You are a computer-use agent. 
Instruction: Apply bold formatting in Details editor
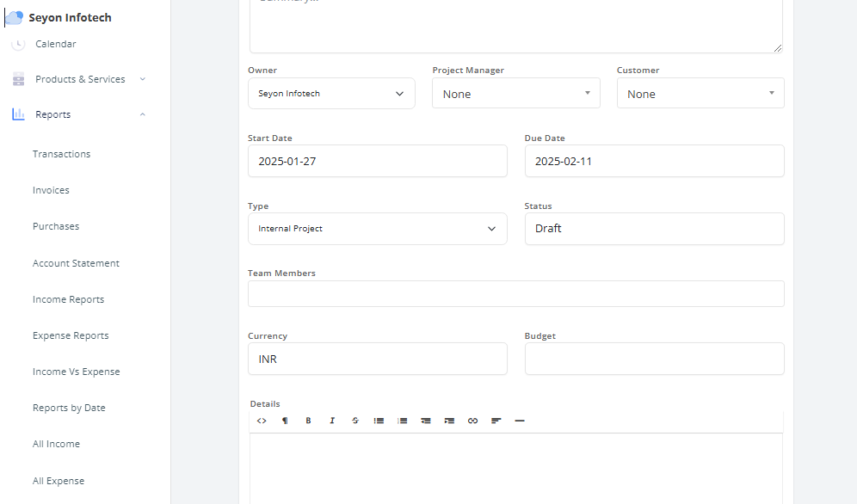308,421
